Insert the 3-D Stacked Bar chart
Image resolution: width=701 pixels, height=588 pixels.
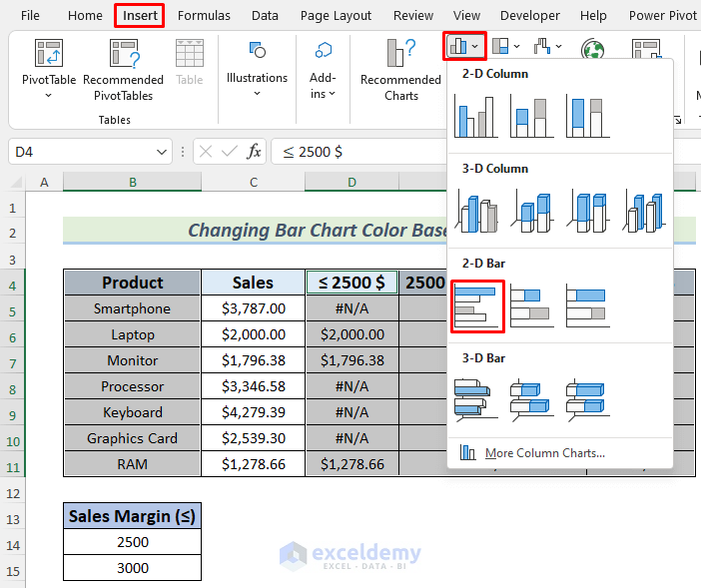point(531,400)
